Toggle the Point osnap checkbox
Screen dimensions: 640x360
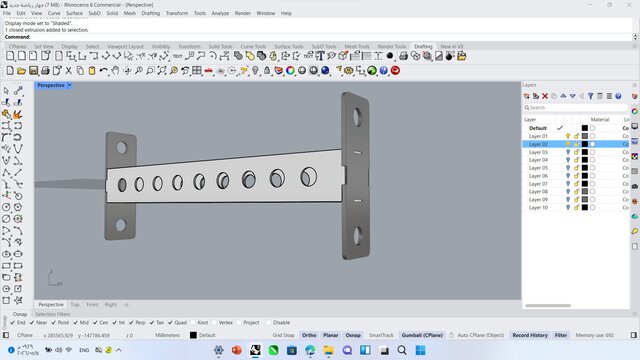click(x=53, y=322)
